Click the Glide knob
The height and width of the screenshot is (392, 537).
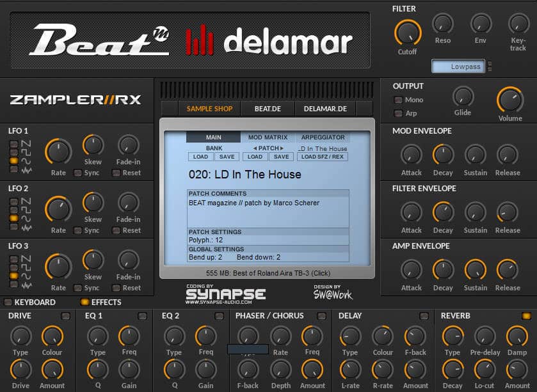click(463, 97)
